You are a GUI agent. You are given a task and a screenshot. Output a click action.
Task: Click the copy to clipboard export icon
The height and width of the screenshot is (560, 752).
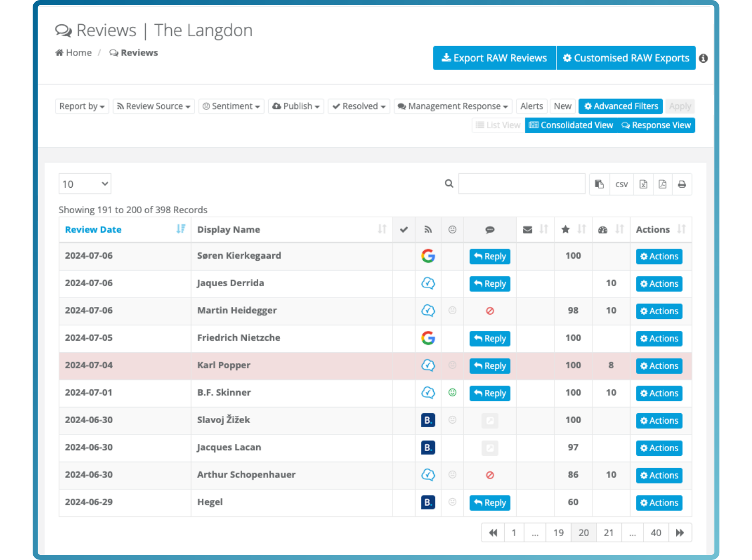point(600,184)
